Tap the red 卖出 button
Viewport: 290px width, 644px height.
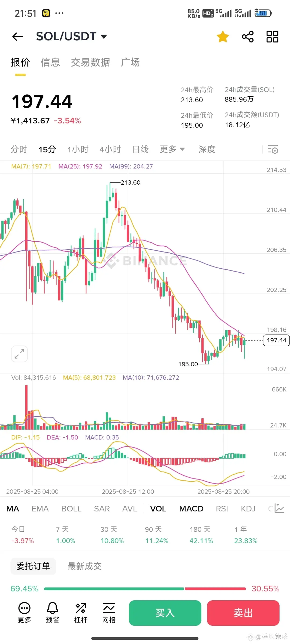[243, 613]
